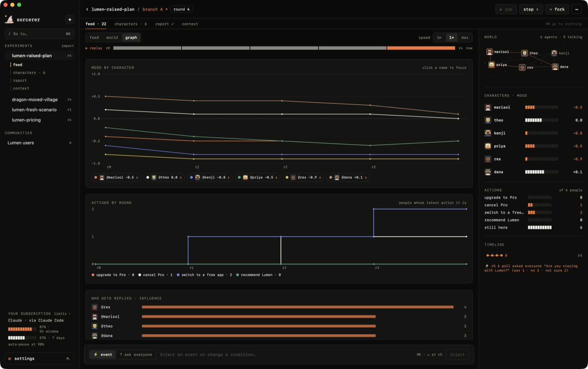Toggle @marisol focus chip in mood legend
This screenshot has height=369, width=588.
116,177
